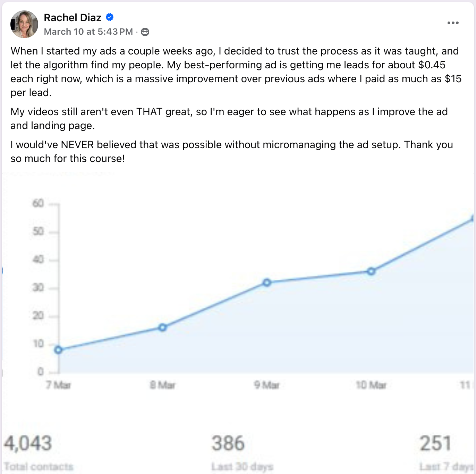
Task: Open the post options three-dot menu
Action: [x=453, y=23]
